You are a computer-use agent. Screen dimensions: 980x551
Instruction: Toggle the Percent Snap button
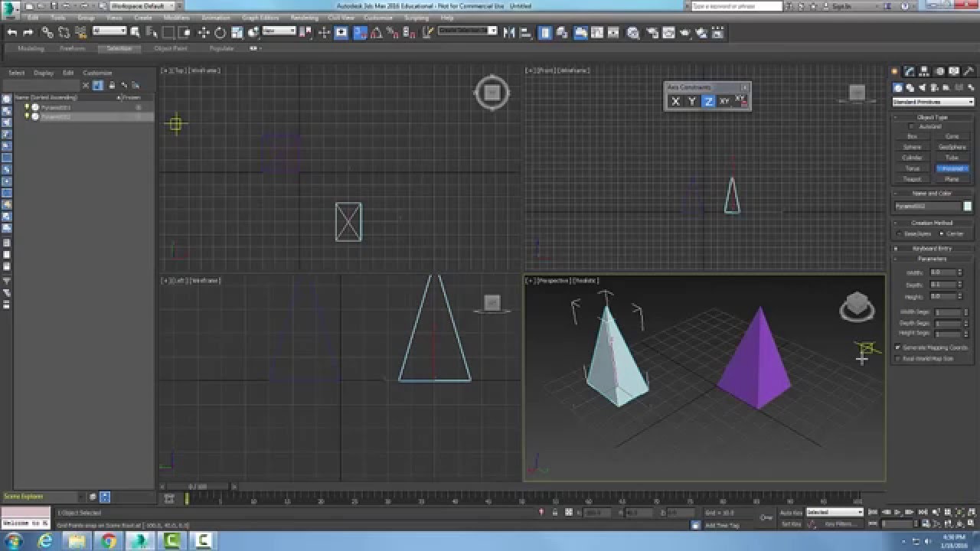coord(392,32)
